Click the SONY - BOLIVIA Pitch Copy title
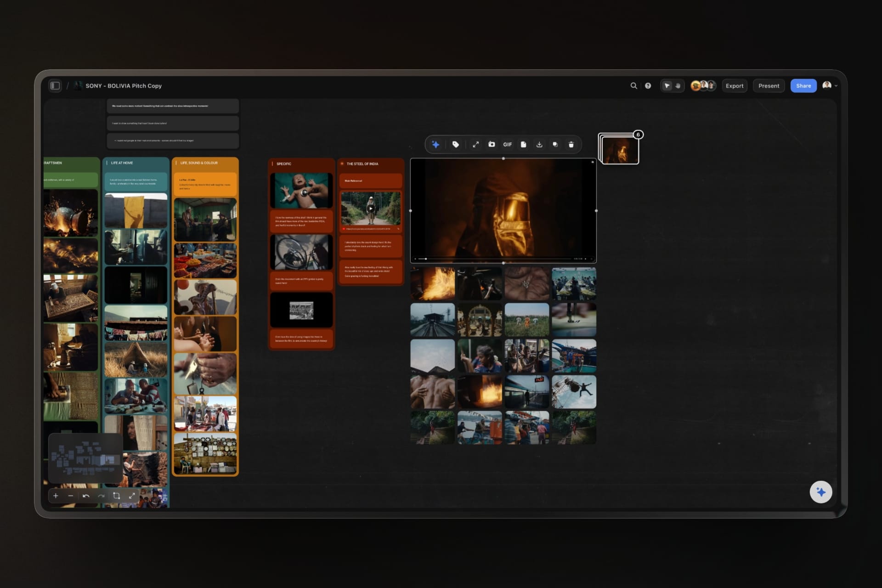The height and width of the screenshot is (588, 882). pyautogui.click(x=124, y=86)
